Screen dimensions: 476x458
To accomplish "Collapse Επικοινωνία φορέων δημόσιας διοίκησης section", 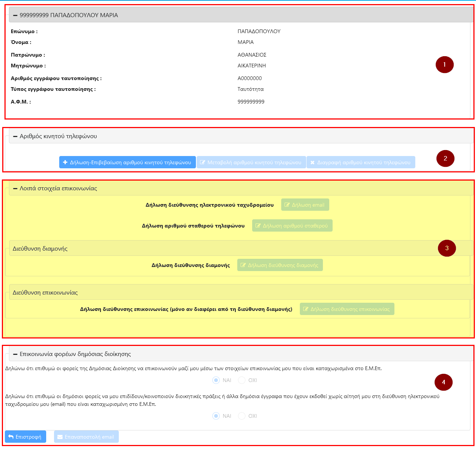I will point(15,354).
